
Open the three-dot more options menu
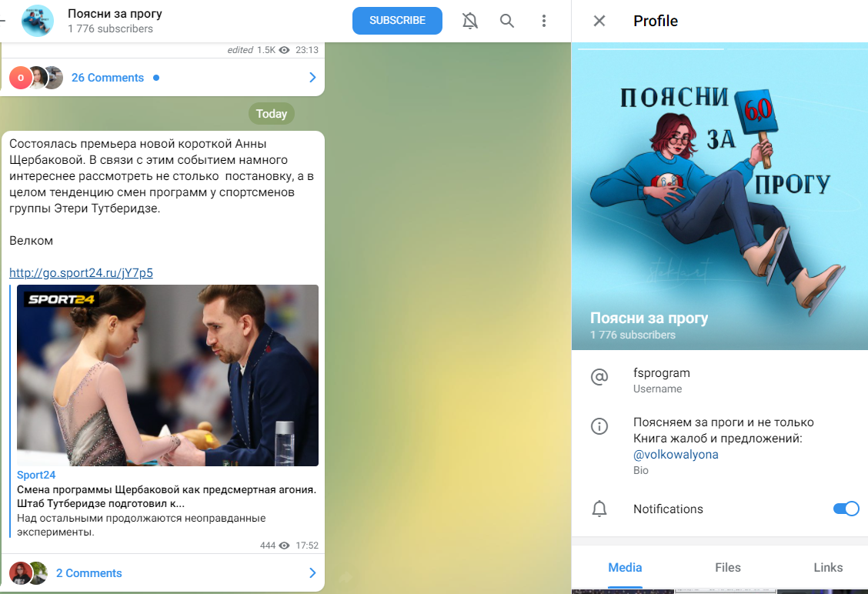543,21
